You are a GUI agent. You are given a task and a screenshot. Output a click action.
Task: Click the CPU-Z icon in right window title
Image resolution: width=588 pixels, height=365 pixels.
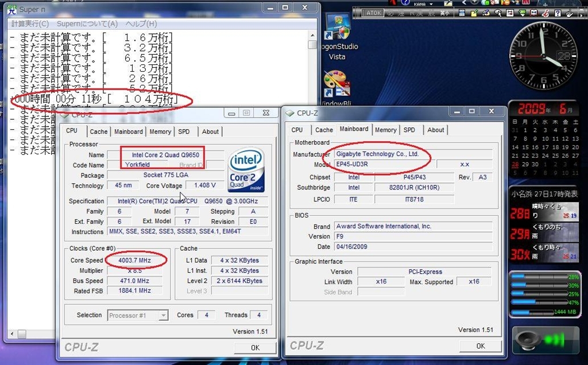pyautogui.click(x=289, y=113)
